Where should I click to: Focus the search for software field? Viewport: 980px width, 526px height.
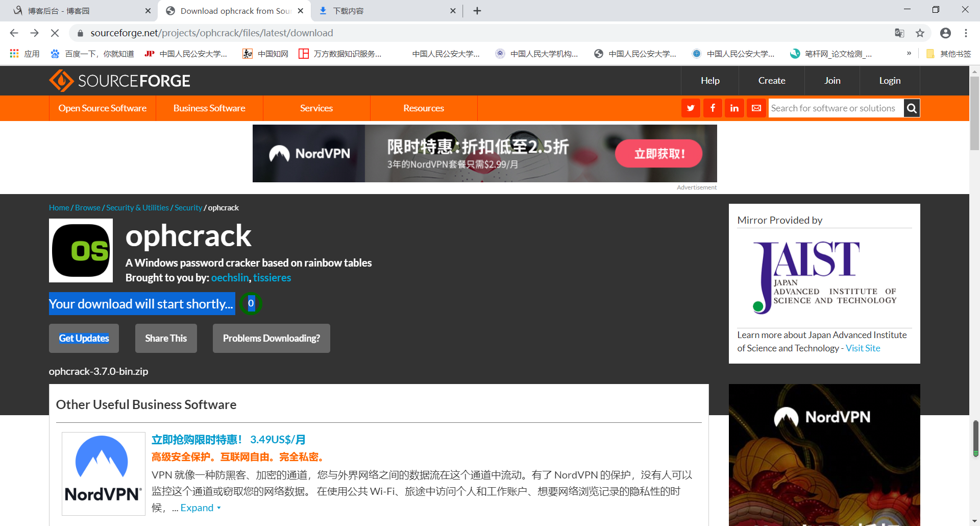[x=836, y=108]
